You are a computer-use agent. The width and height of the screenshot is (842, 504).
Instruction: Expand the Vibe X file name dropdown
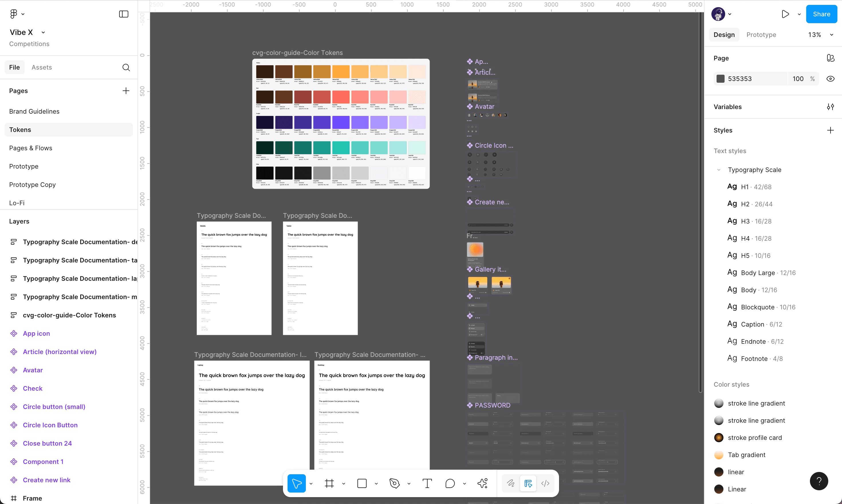pos(43,32)
